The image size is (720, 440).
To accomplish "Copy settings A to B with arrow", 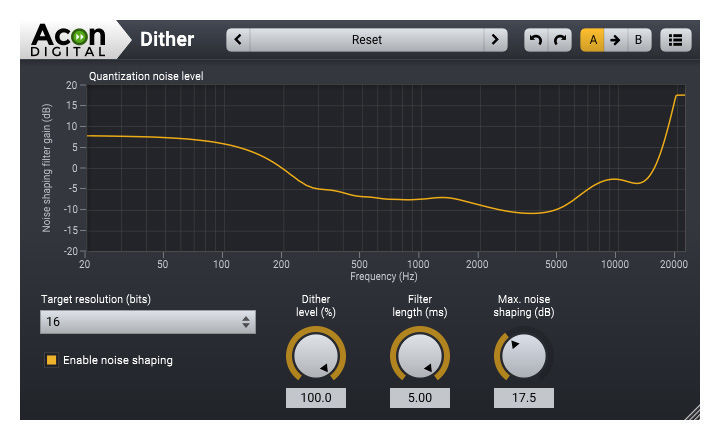I will coord(615,40).
